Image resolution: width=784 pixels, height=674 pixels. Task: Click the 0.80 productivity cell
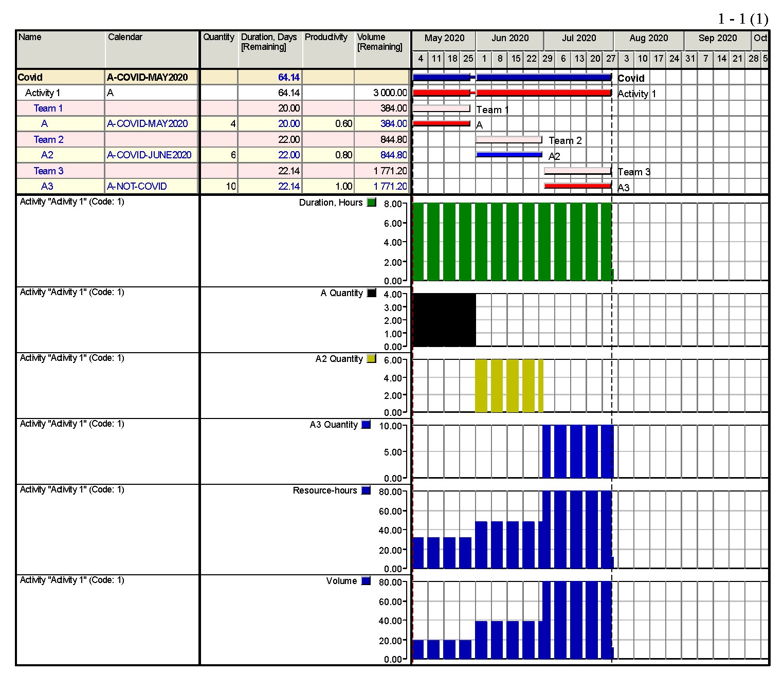click(329, 155)
